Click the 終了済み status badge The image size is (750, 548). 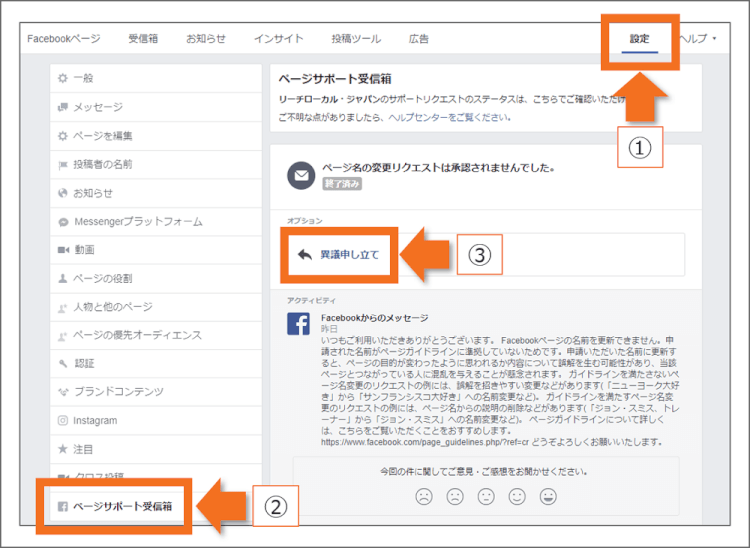[342, 184]
